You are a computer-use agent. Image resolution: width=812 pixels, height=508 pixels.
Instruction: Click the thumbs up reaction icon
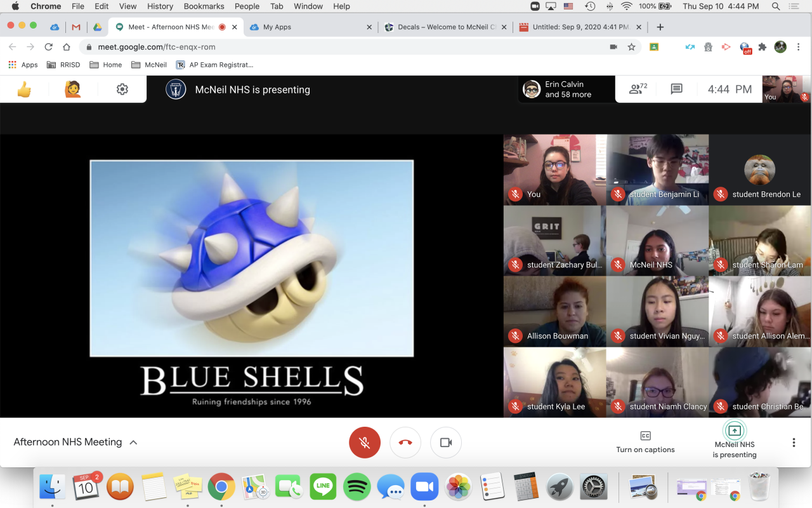pyautogui.click(x=24, y=90)
